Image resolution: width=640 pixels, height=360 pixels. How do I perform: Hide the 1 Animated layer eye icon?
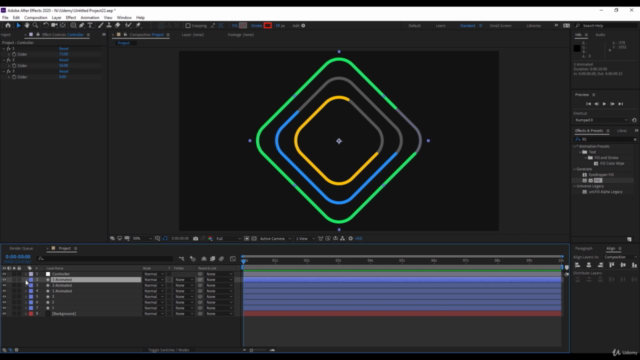pyautogui.click(x=4, y=291)
